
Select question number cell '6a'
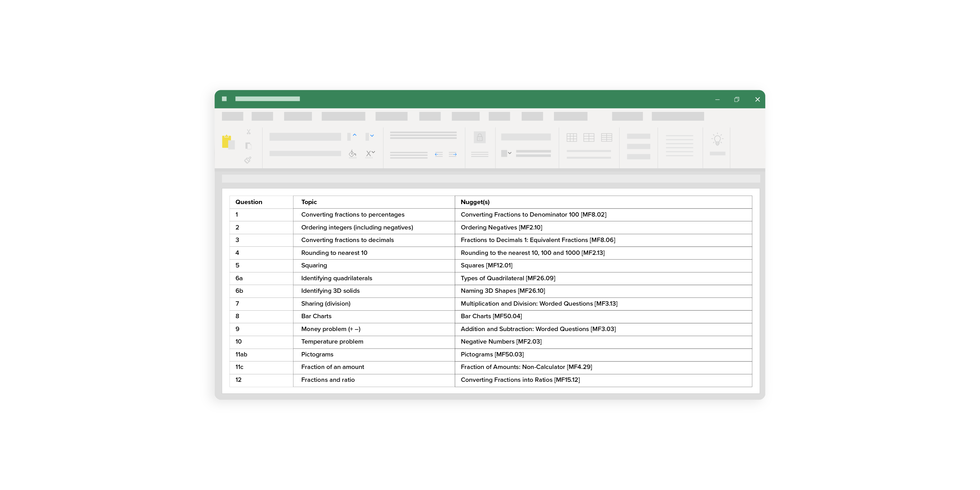(x=261, y=278)
